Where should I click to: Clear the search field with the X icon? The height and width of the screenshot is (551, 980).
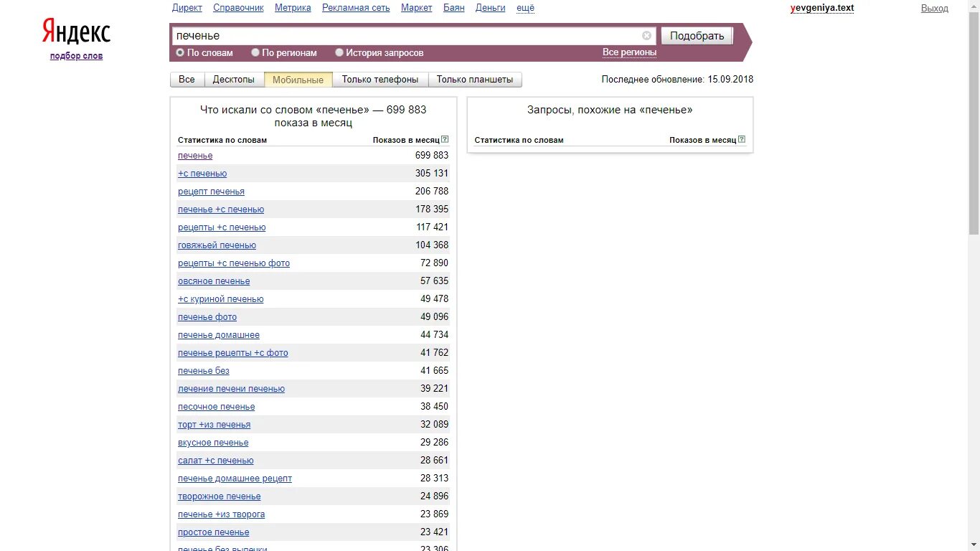coord(646,35)
